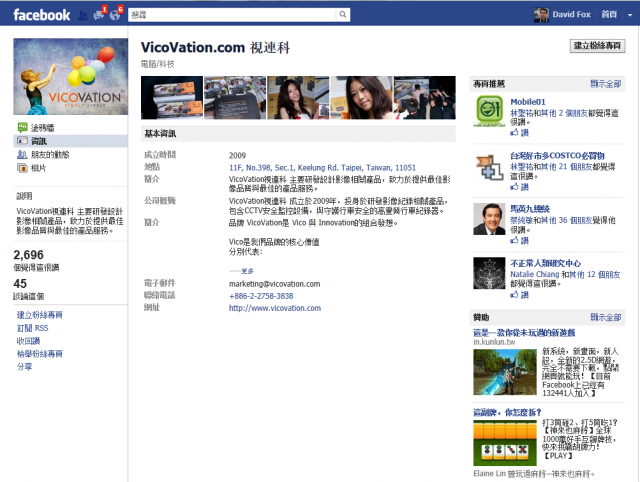Open David Fox profile link

(x=571, y=15)
